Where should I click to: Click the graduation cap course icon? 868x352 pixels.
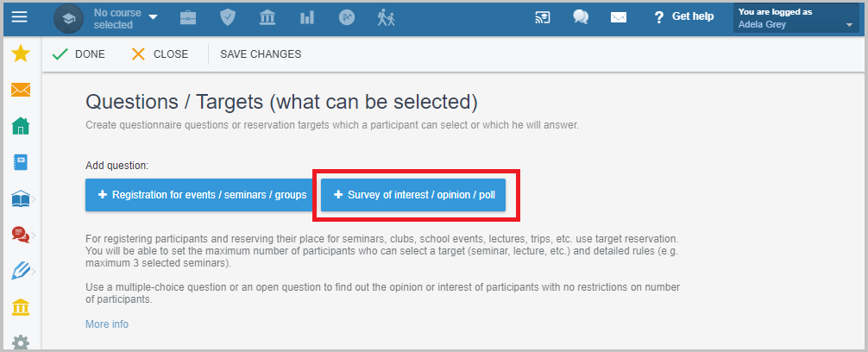69,18
